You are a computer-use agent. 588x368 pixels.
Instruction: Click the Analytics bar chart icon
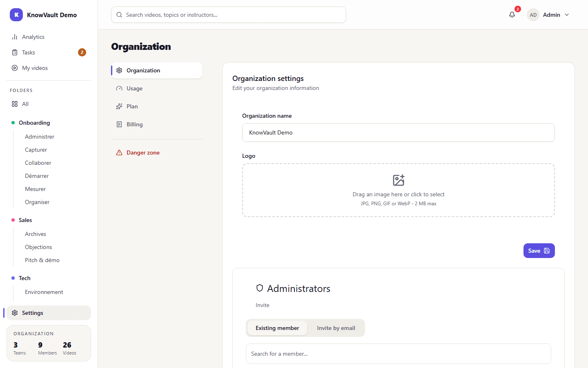point(15,37)
